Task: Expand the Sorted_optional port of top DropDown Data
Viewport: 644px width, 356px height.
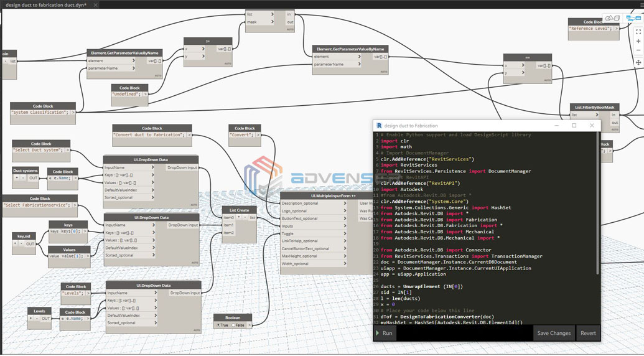Action: (x=152, y=197)
